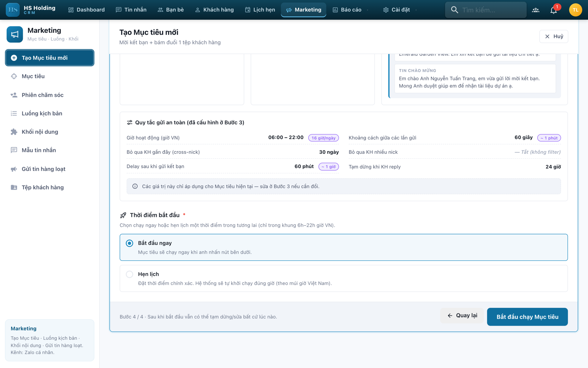Go to Bạn bè section

[x=171, y=10]
